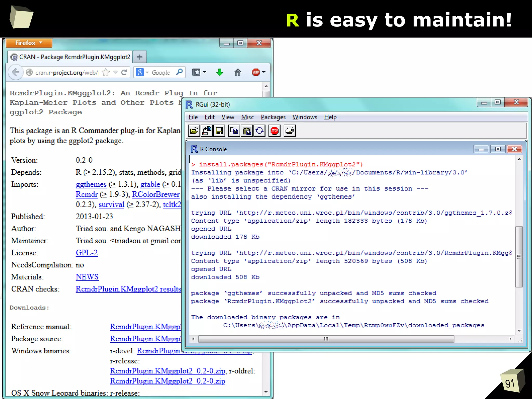Click R Console scroll down arrow
This screenshot has height=399, width=532.
519,331
